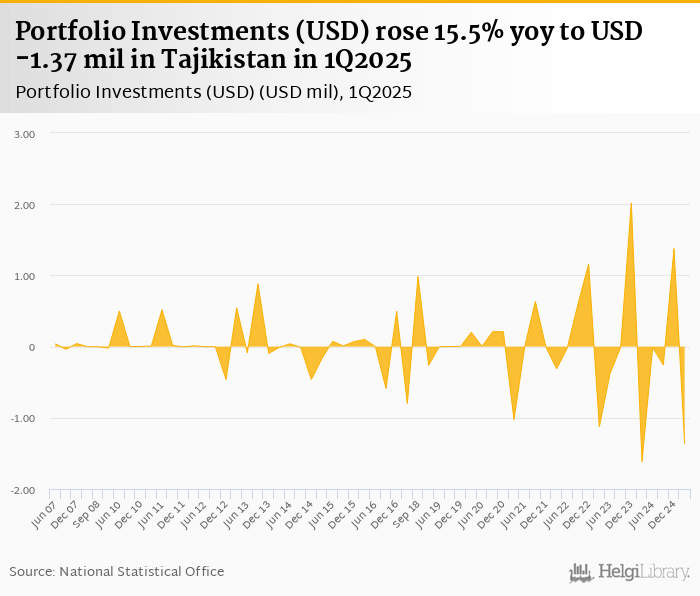Select the 1.00 y-axis label
Viewport: 700px width, 596px height.
25,276
